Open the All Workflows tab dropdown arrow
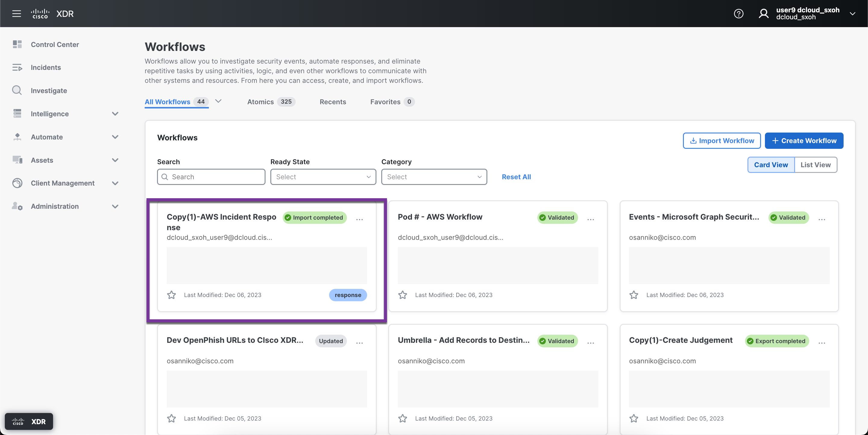Viewport: 868px width, 435px height. [218, 101]
